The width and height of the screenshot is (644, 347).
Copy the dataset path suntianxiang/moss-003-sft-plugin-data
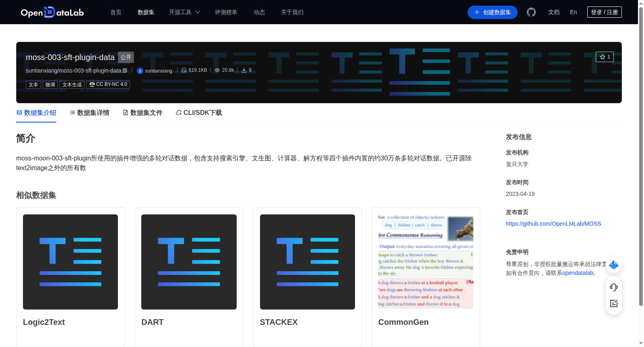[125, 71]
